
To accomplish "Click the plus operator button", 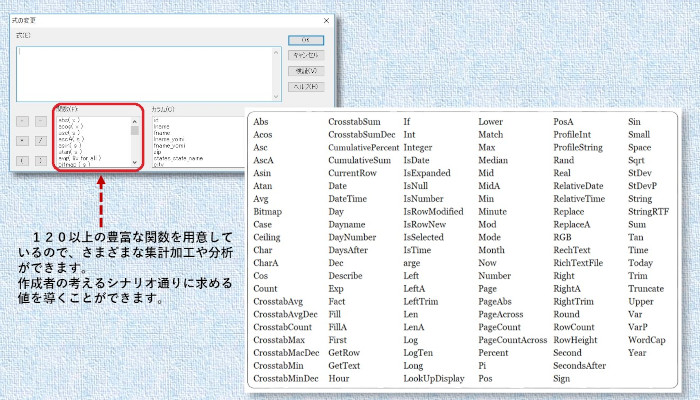I will click(x=23, y=121).
